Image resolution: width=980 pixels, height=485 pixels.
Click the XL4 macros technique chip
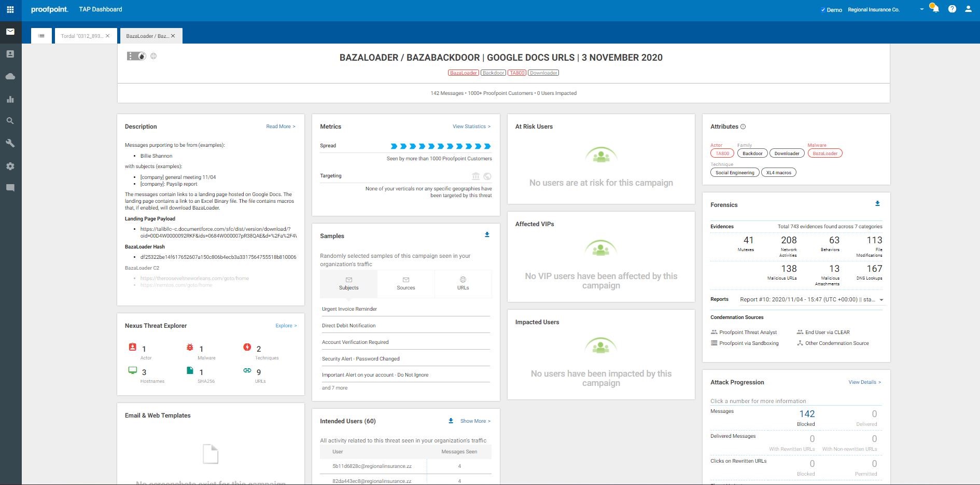pos(779,173)
